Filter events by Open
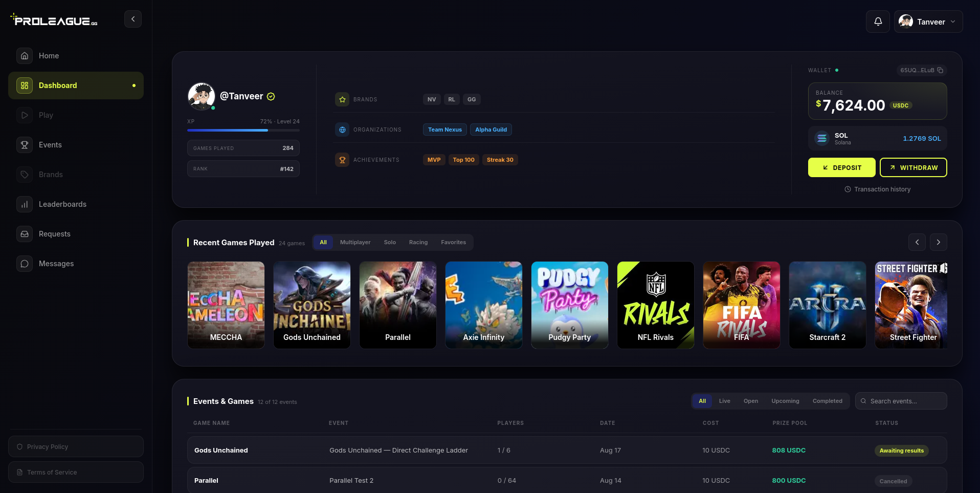The height and width of the screenshot is (493, 980). pyautogui.click(x=751, y=401)
